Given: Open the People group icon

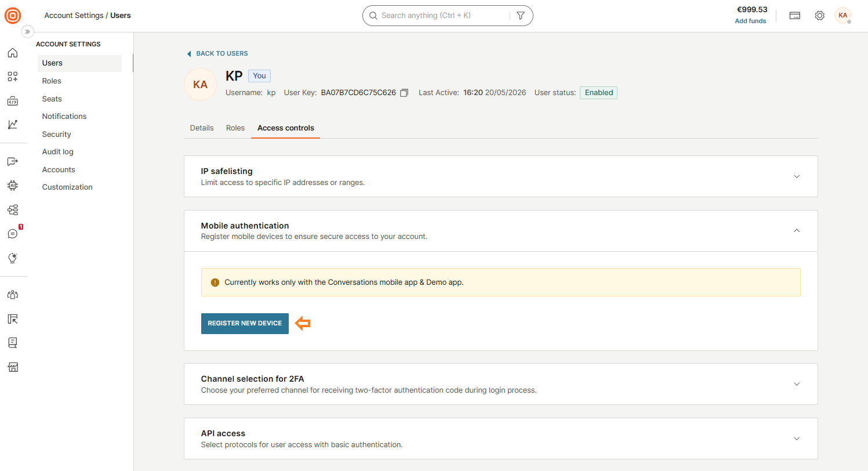Looking at the screenshot, I should click(13, 295).
